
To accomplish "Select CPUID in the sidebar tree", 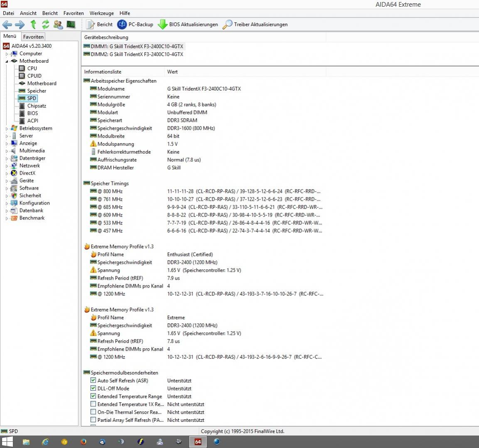I will (34, 76).
